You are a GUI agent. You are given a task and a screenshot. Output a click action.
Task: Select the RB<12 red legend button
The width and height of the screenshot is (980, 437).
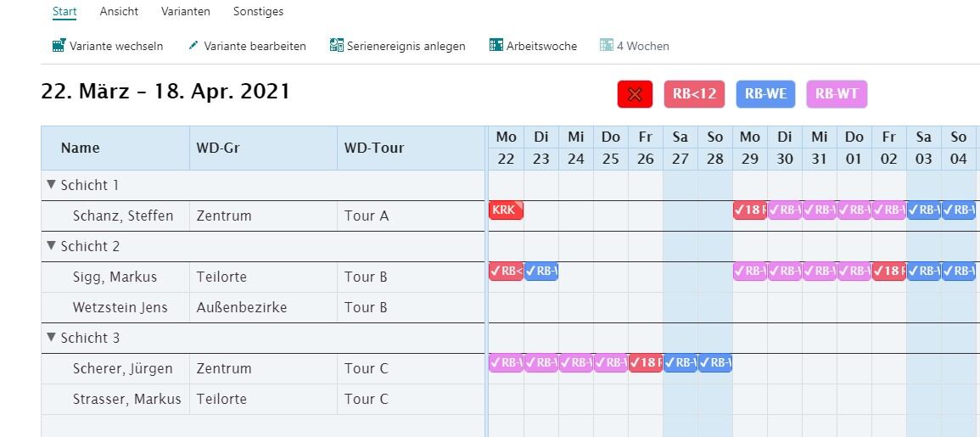coord(694,94)
